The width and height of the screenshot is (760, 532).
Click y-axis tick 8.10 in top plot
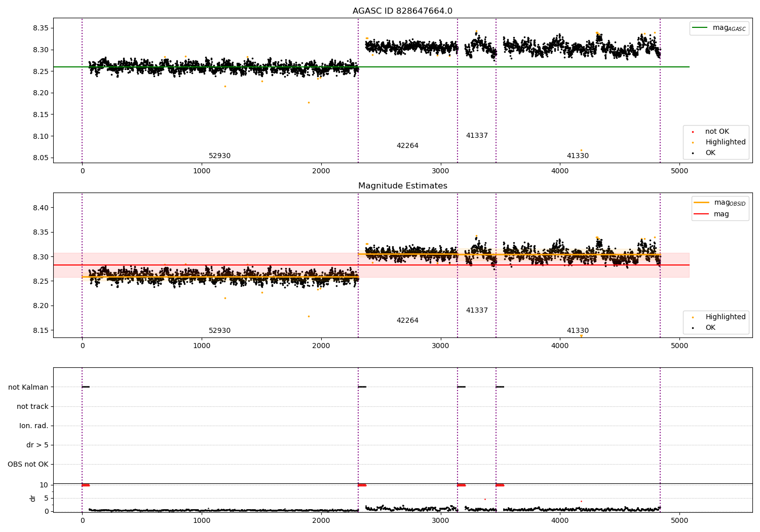tap(40, 136)
